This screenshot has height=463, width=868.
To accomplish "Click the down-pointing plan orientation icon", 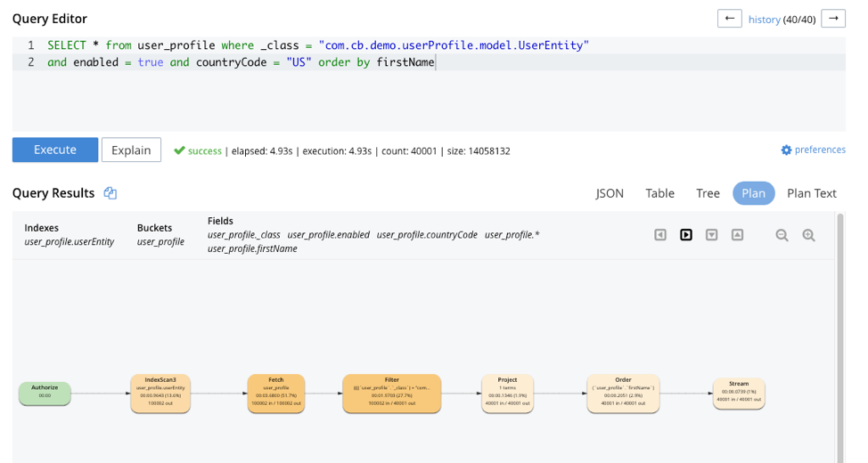I will coord(712,235).
